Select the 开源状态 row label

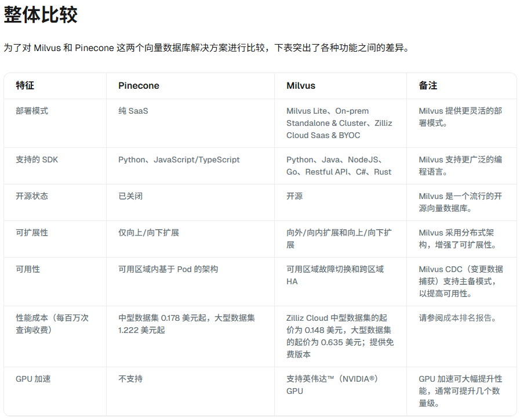click(32, 196)
